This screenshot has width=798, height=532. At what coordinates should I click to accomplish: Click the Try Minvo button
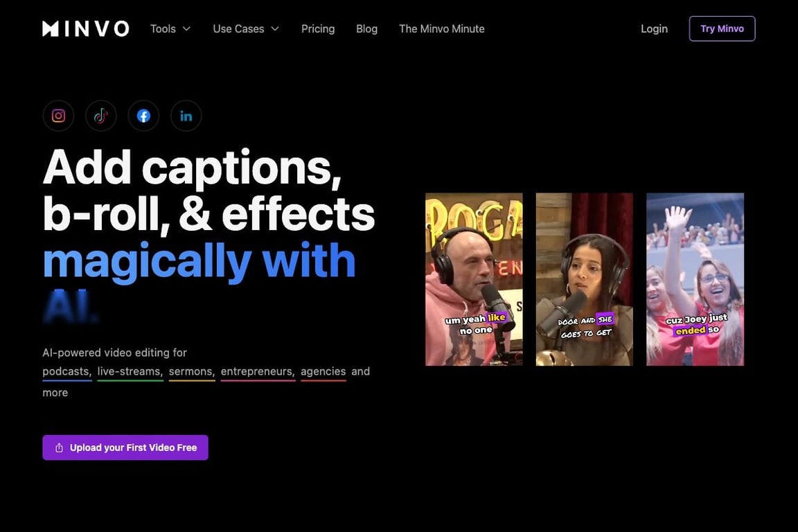click(x=722, y=28)
